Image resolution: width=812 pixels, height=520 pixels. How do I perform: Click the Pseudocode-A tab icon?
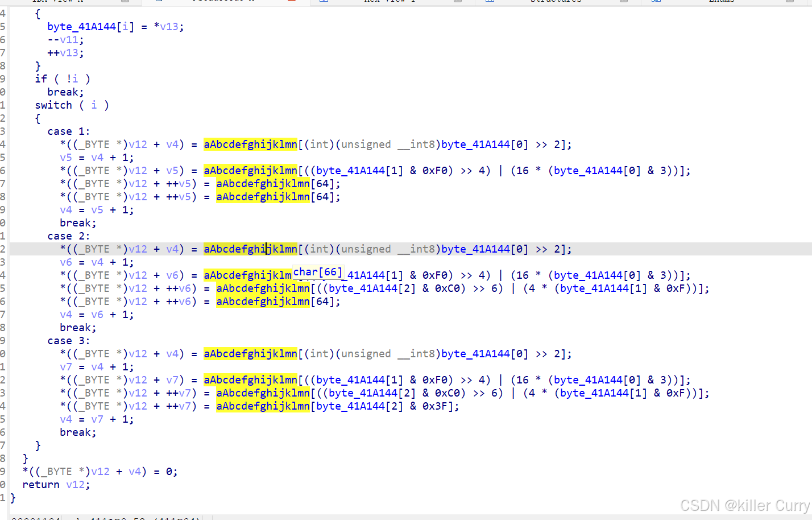pos(160,2)
